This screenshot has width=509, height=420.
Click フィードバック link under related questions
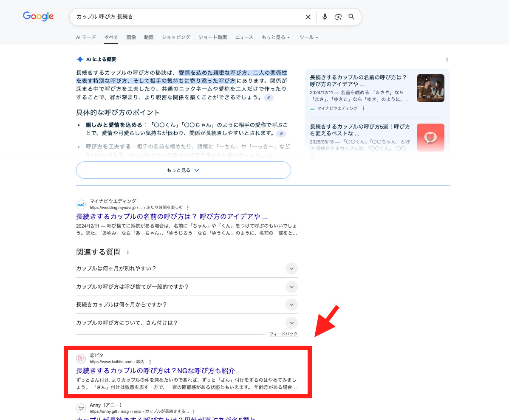pos(283,334)
